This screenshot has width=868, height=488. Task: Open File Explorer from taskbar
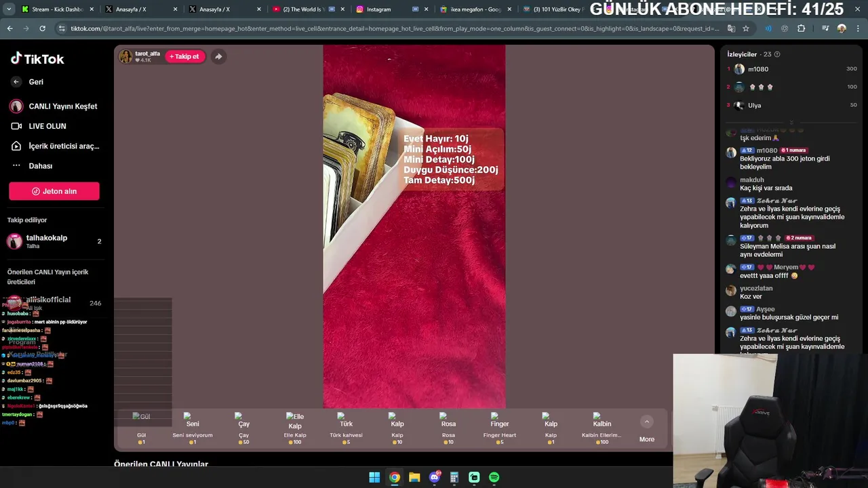414,477
